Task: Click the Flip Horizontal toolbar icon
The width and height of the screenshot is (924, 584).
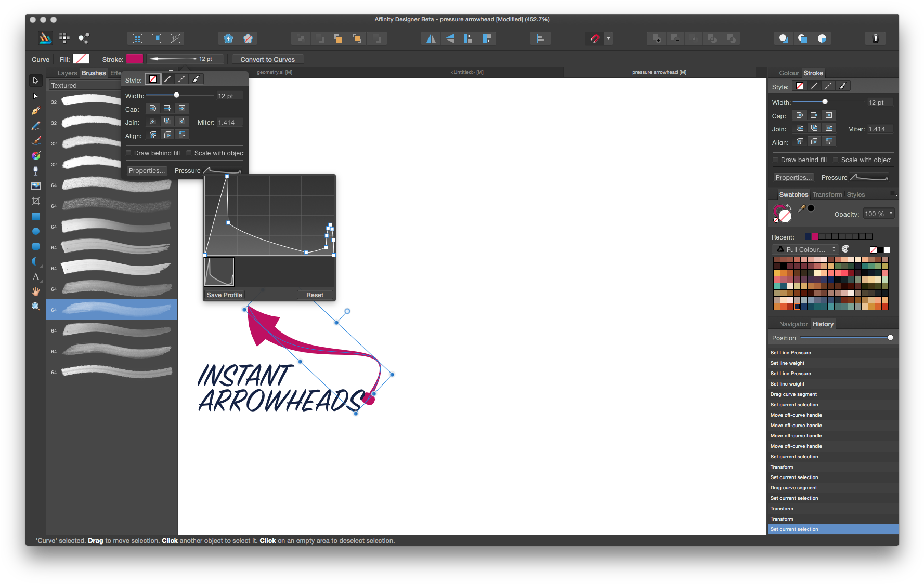Action: [431, 38]
